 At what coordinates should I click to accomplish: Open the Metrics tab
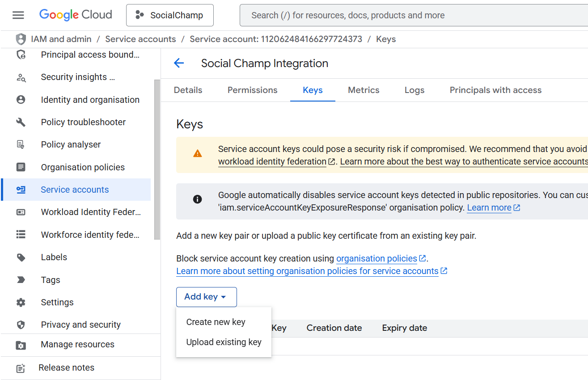pyautogui.click(x=364, y=90)
